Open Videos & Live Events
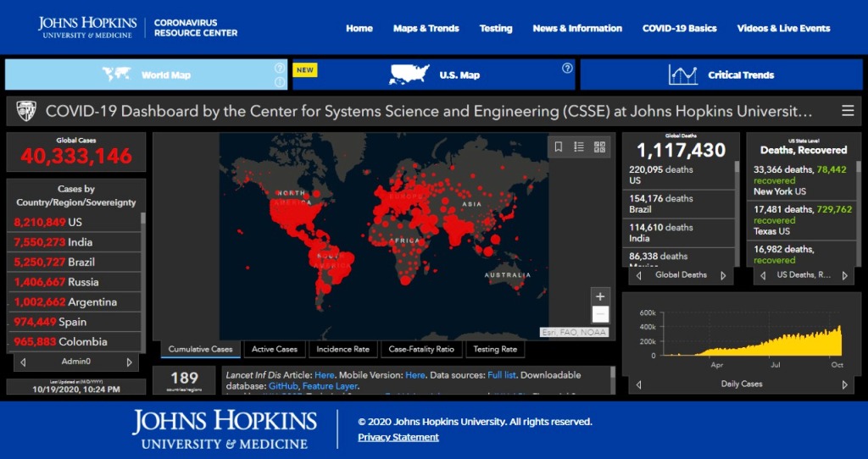This screenshot has height=459, width=868. [x=783, y=28]
